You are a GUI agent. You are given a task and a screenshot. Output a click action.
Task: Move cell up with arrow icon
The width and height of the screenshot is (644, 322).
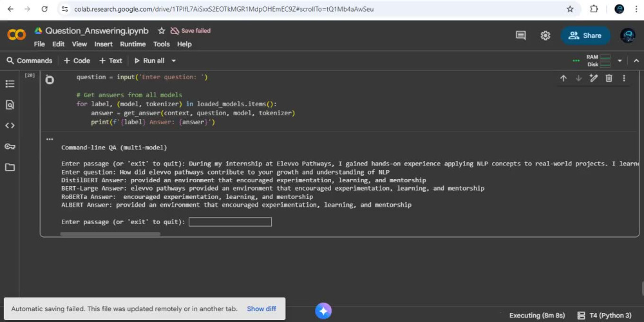pos(563,78)
